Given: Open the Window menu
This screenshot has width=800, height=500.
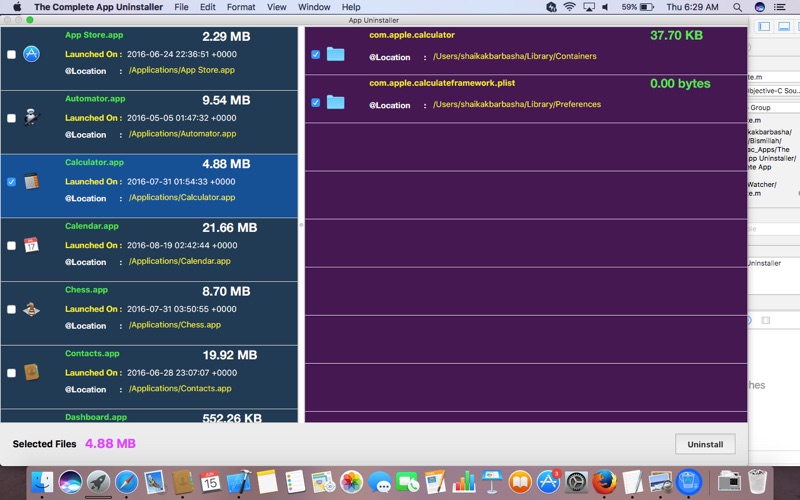Looking at the screenshot, I should click(x=314, y=7).
